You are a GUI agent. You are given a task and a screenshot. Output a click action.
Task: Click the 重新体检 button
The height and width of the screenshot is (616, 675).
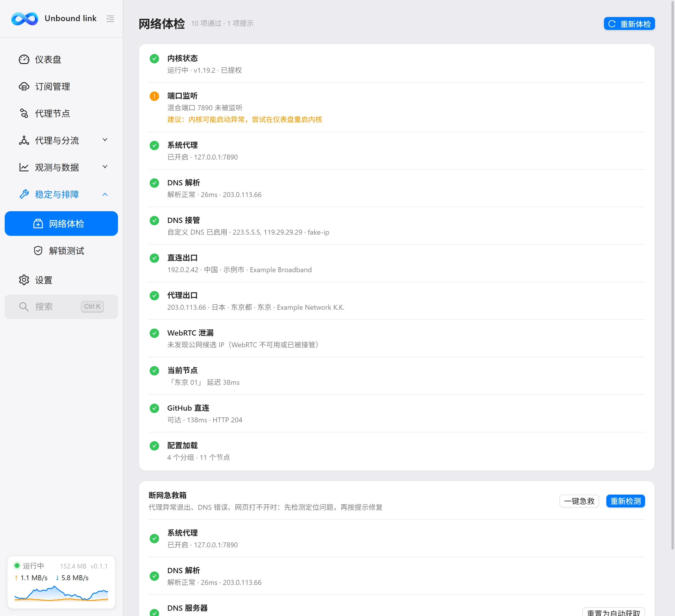click(x=629, y=24)
